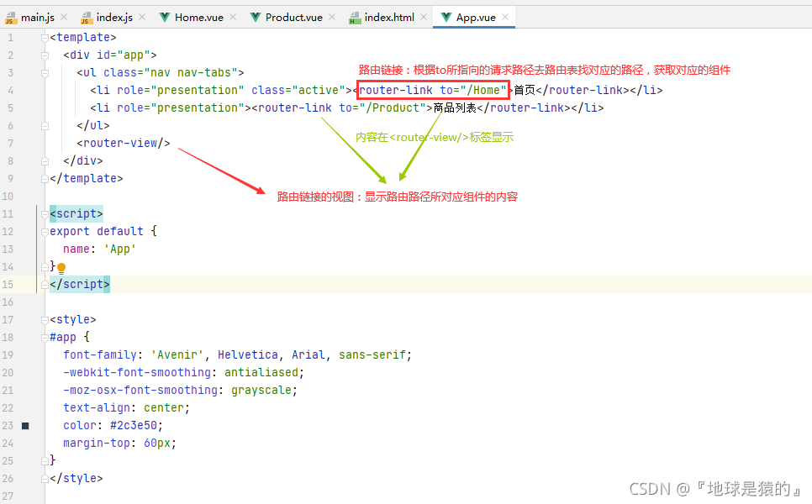
Task: Click line number 16 in gutter
Action: [8, 302]
